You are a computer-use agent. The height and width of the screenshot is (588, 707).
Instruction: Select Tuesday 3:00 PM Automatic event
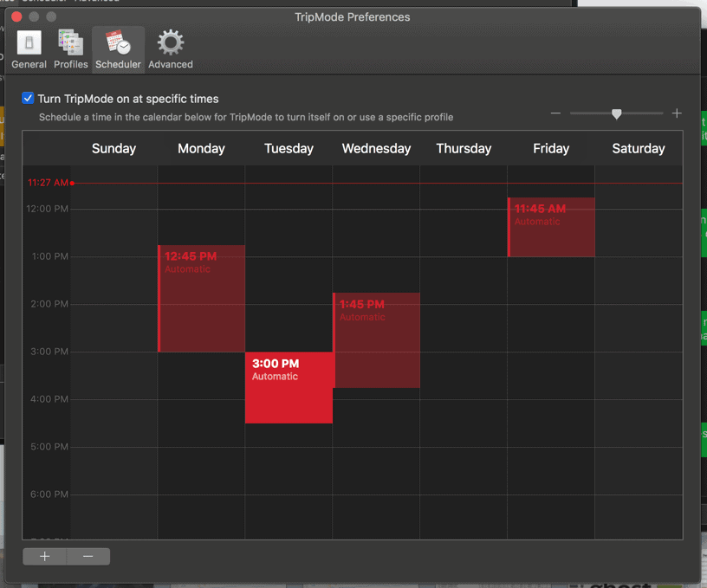[x=289, y=387]
